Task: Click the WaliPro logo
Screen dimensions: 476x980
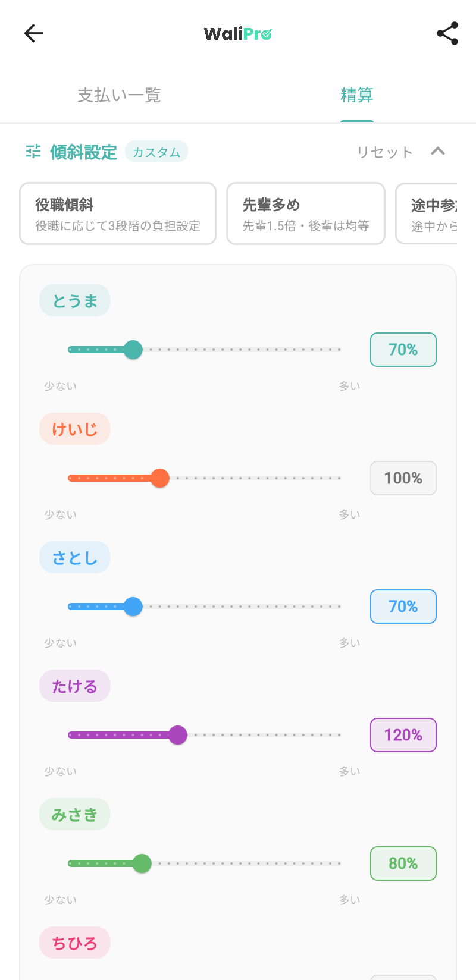Action: (237, 33)
